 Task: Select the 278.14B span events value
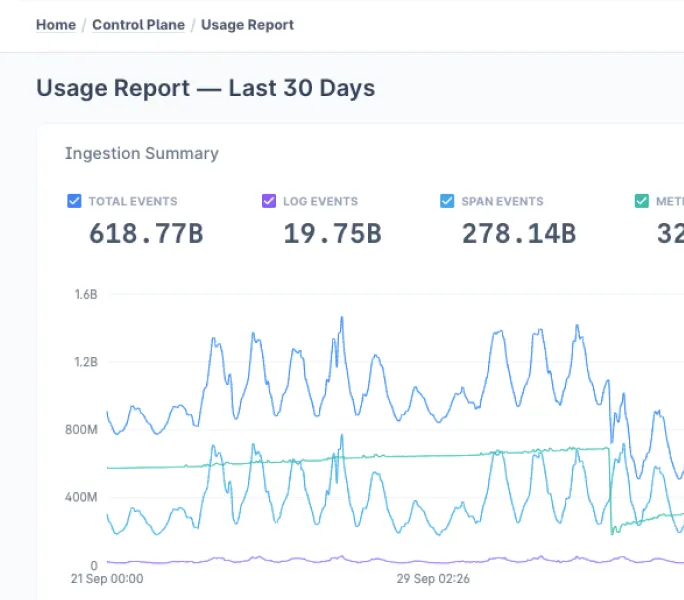pyautogui.click(x=518, y=234)
